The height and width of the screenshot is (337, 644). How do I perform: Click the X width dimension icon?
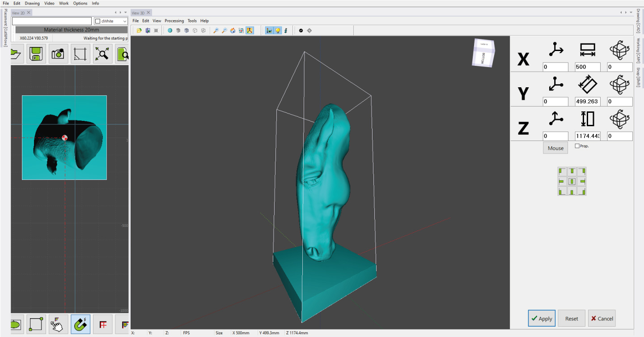pos(588,50)
